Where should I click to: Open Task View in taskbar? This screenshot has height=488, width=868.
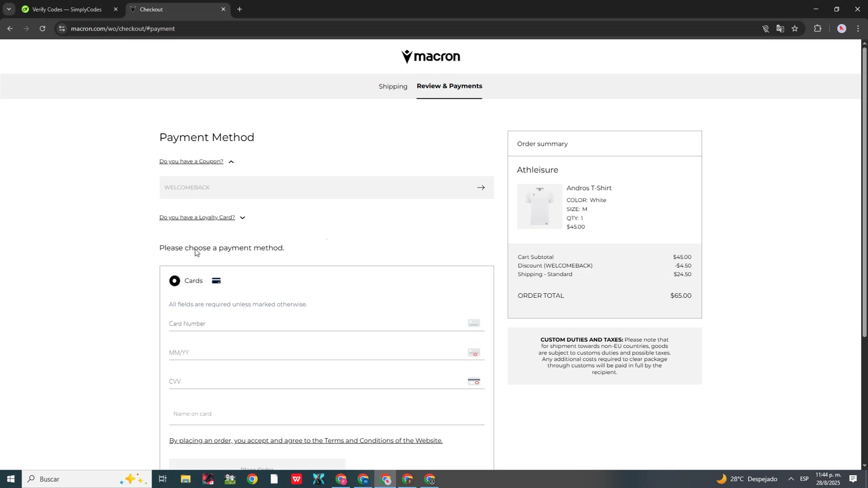click(163, 479)
